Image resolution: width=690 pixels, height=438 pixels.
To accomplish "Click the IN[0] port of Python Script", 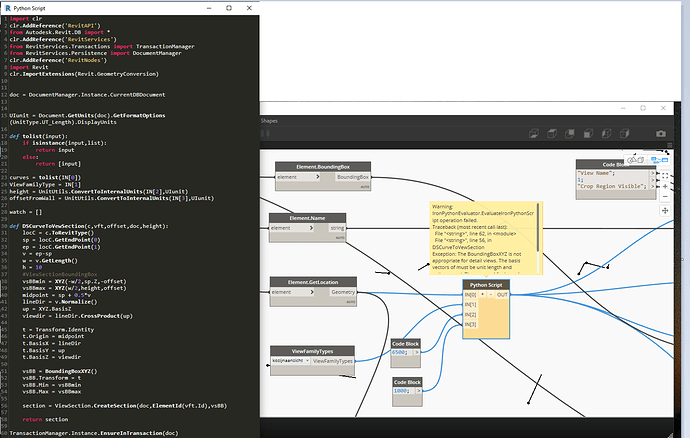I will (x=470, y=294).
